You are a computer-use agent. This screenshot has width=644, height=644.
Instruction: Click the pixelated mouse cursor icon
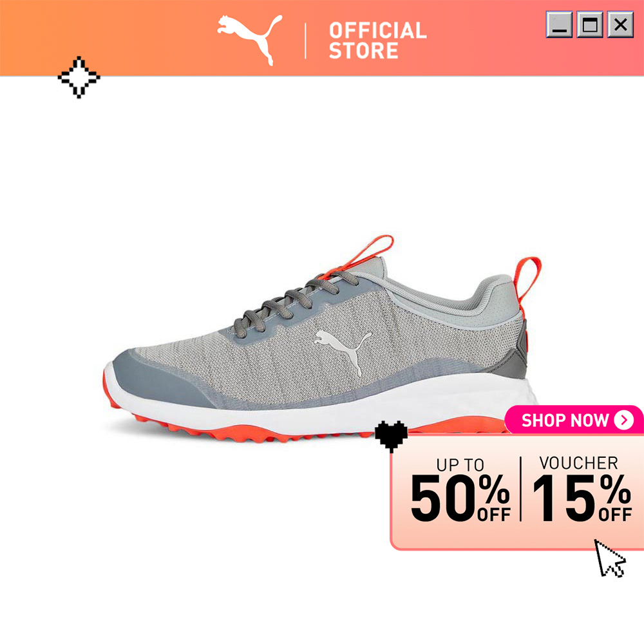[x=610, y=558]
